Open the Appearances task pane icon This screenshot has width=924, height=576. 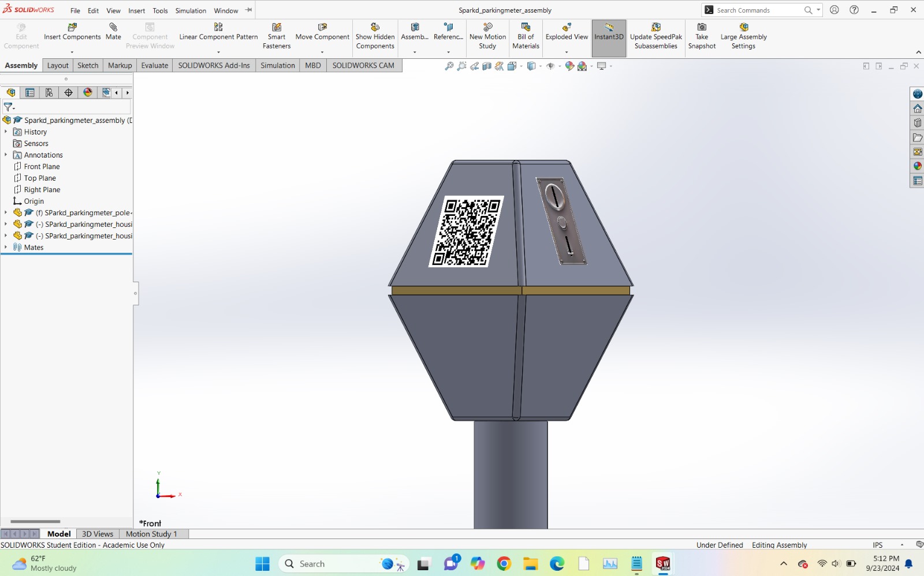[917, 166]
